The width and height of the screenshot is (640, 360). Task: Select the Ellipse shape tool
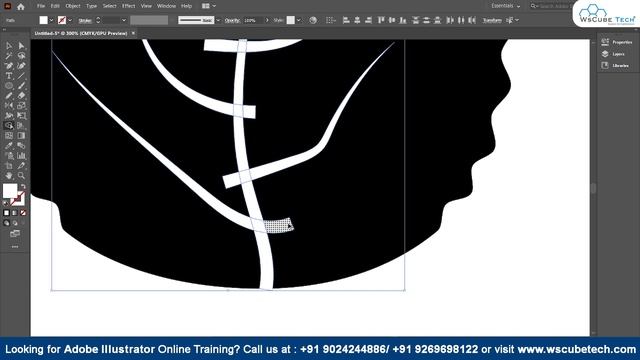[9, 86]
